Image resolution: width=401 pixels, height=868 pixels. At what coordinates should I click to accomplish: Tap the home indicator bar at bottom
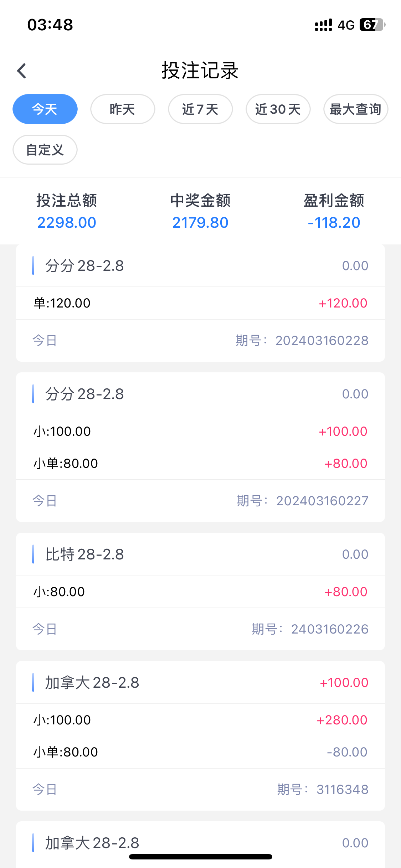pyautogui.click(x=200, y=857)
